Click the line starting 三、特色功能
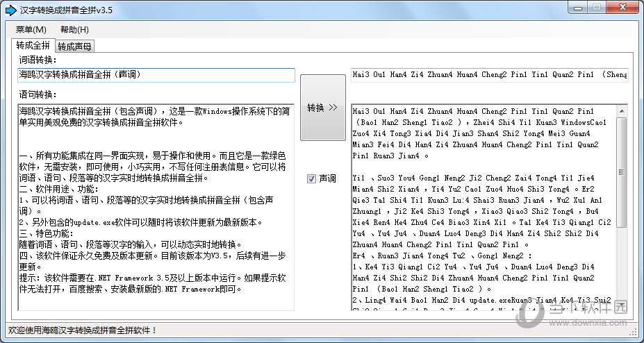 (47, 233)
